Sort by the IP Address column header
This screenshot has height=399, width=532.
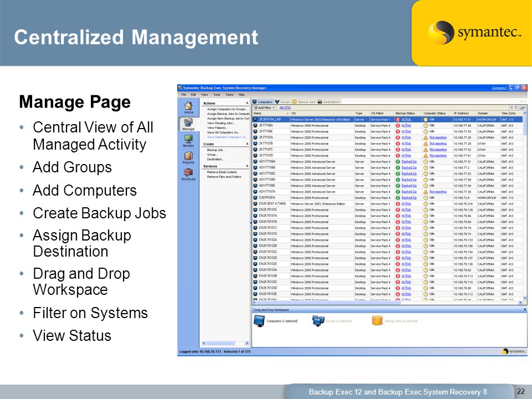(x=464, y=113)
